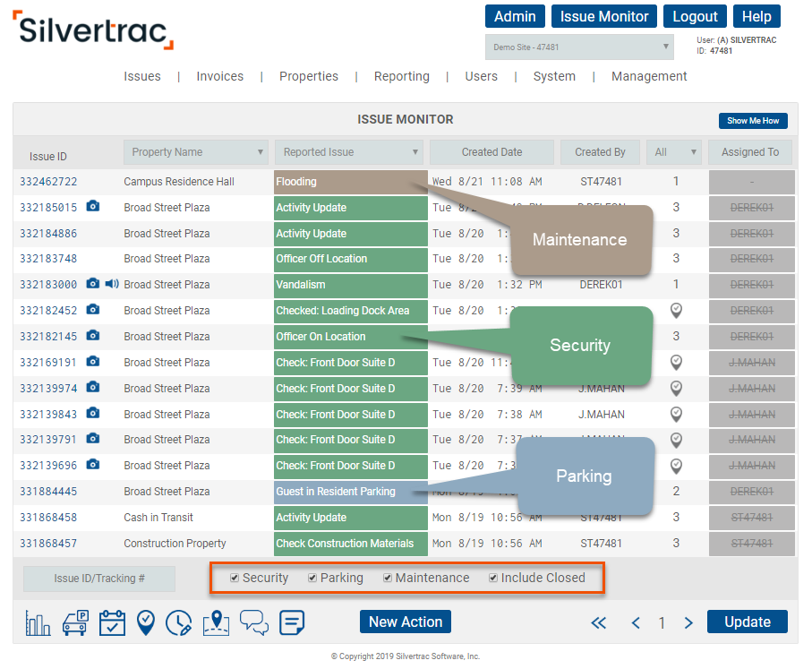Open the System menu

(555, 76)
